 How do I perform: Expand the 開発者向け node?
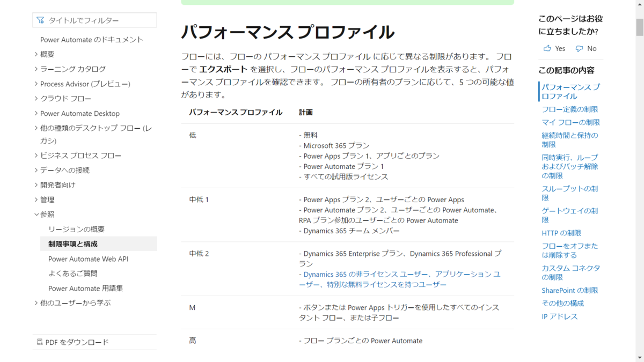pyautogui.click(x=36, y=185)
